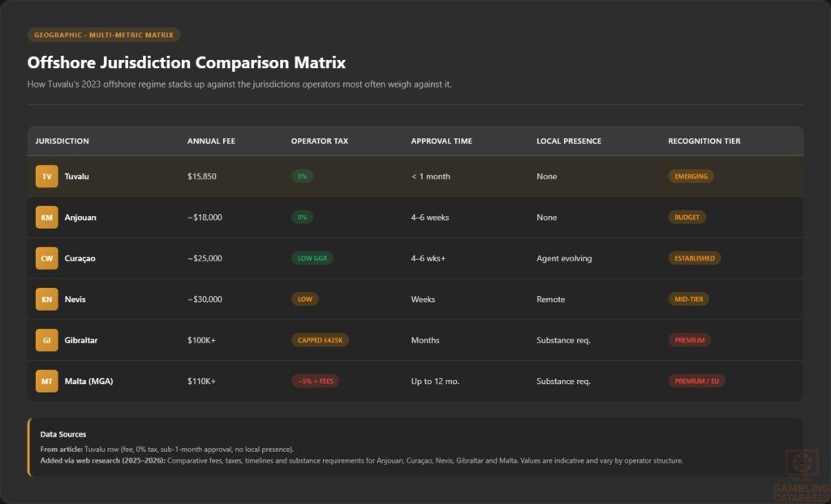Click the subtitle about Tuvalu's 2023 offshore regime
Screen dimensions: 831x504
(x=239, y=84)
